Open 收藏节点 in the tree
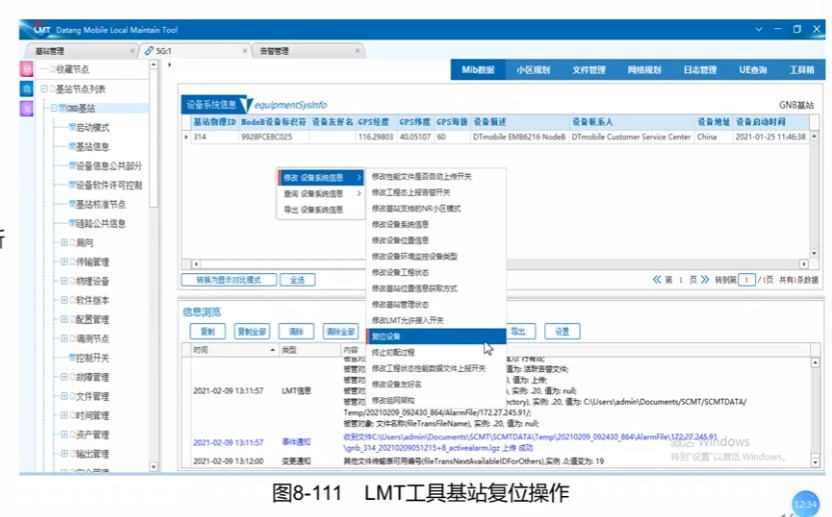Screen dimensions: 832x517 [73, 69]
